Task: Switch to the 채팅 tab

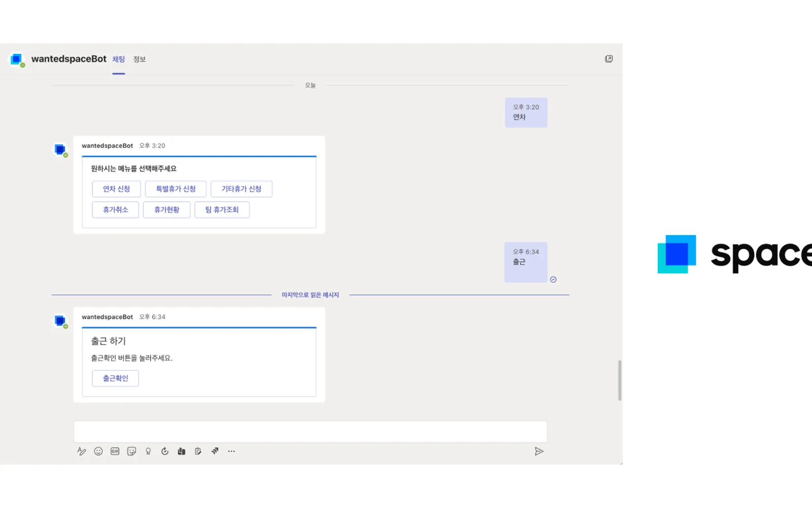Action: tap(119, 59)
